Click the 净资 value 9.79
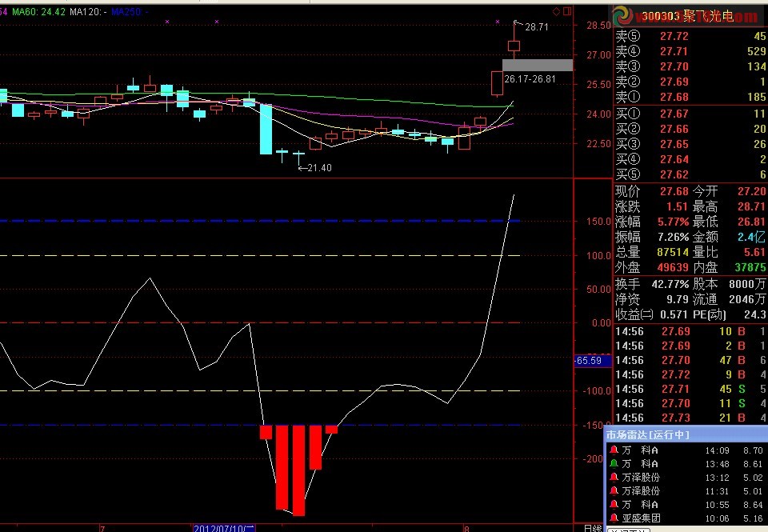Image resolution: width=768 pixels, height=532 pixels. (678, 299)
